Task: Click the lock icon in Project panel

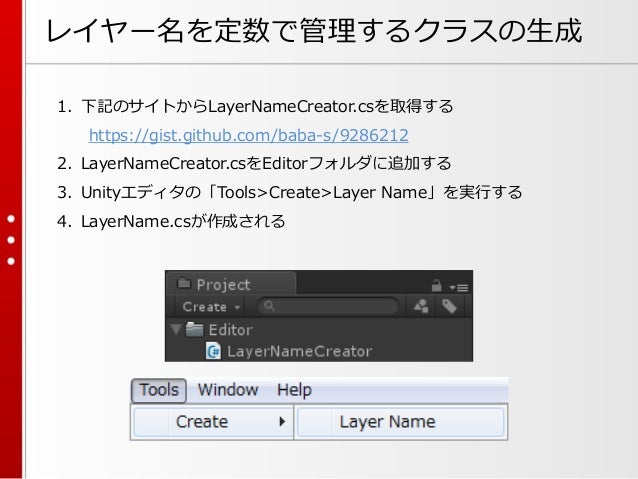Action: coord(437,286)
